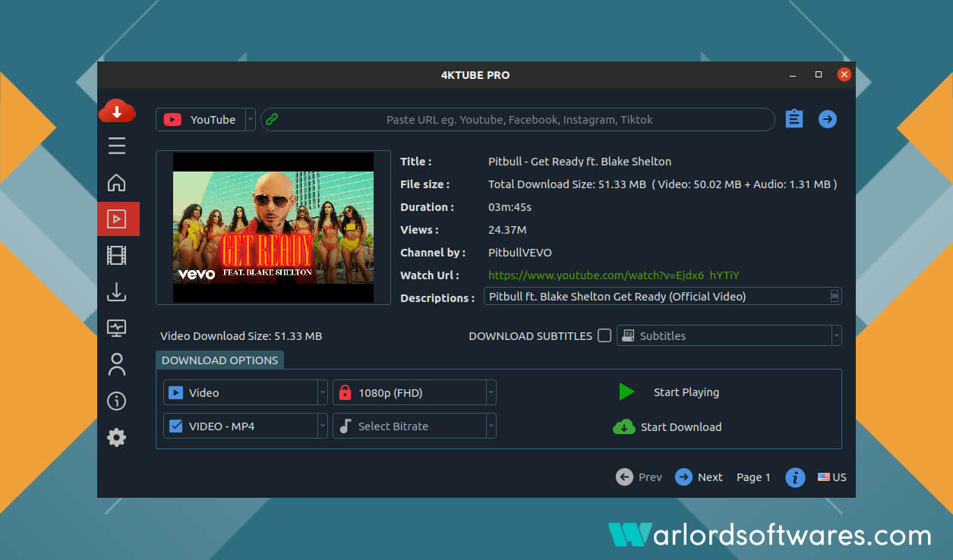953x560 pixels.
Task: Go to the Home sidebar icon
Action: [116, 183]
